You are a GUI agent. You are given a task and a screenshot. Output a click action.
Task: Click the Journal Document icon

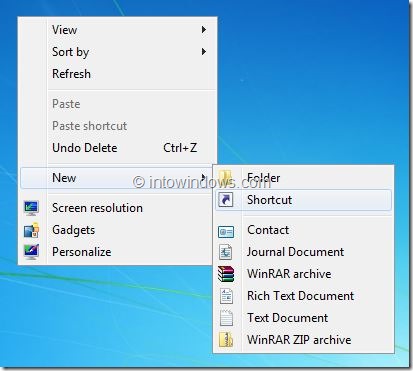click(x=226, y=252)
